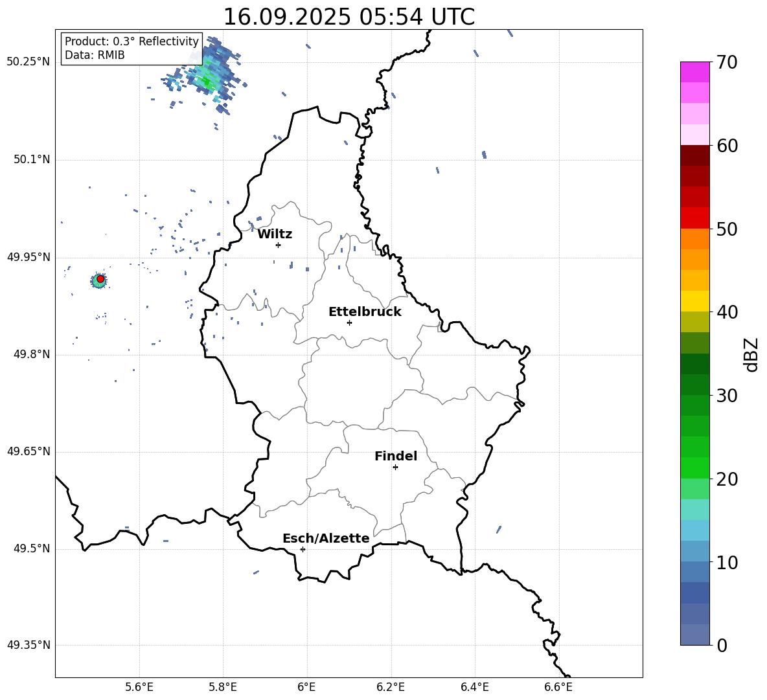Click the red radar site dot

[x=100, y=279]
